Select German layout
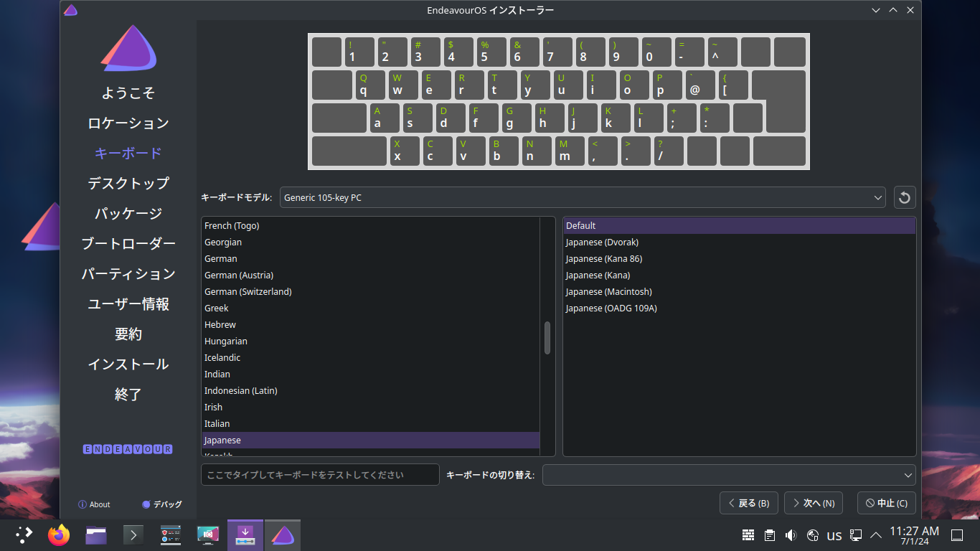Screen dimensions: 980x551 [x=370, y=259]
